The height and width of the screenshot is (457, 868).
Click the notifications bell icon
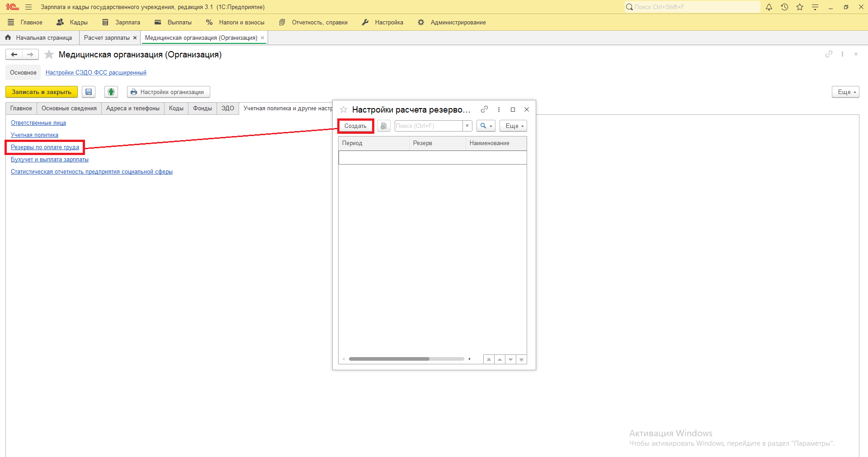[769, 7]
